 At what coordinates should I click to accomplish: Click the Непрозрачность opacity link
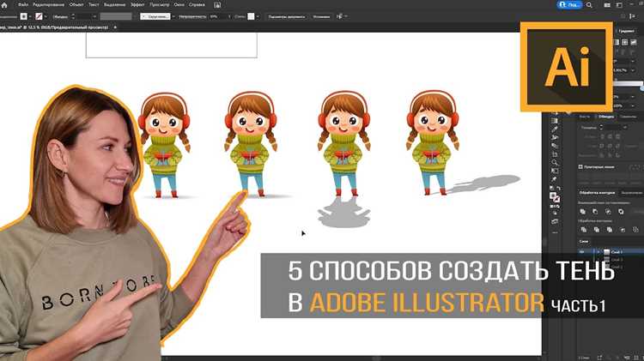192,17
